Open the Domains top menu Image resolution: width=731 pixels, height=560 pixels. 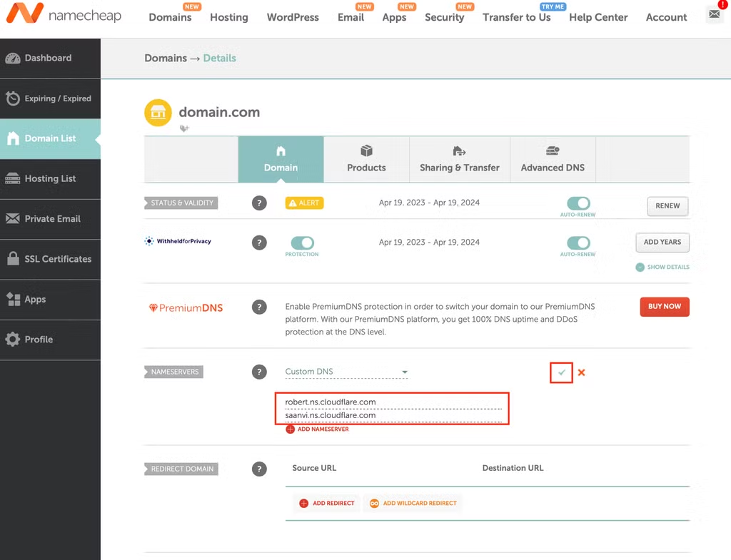[170, 17]
